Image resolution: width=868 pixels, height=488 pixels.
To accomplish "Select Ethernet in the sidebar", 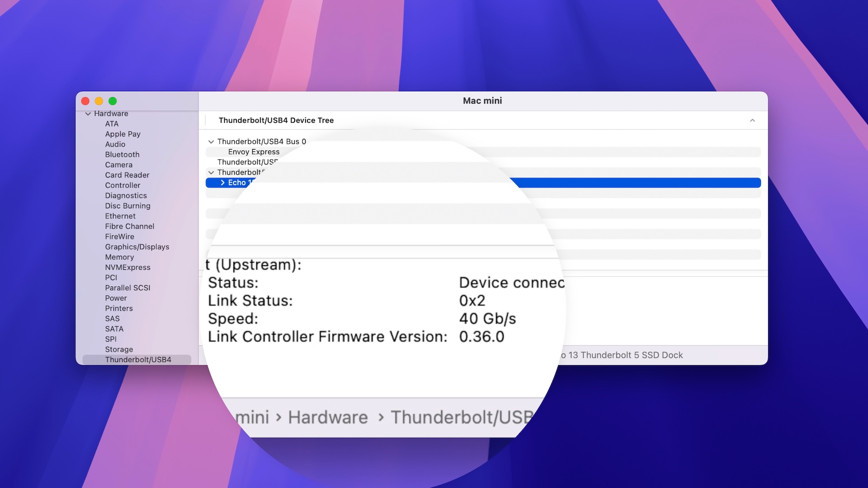I will (x=120, y=216).
